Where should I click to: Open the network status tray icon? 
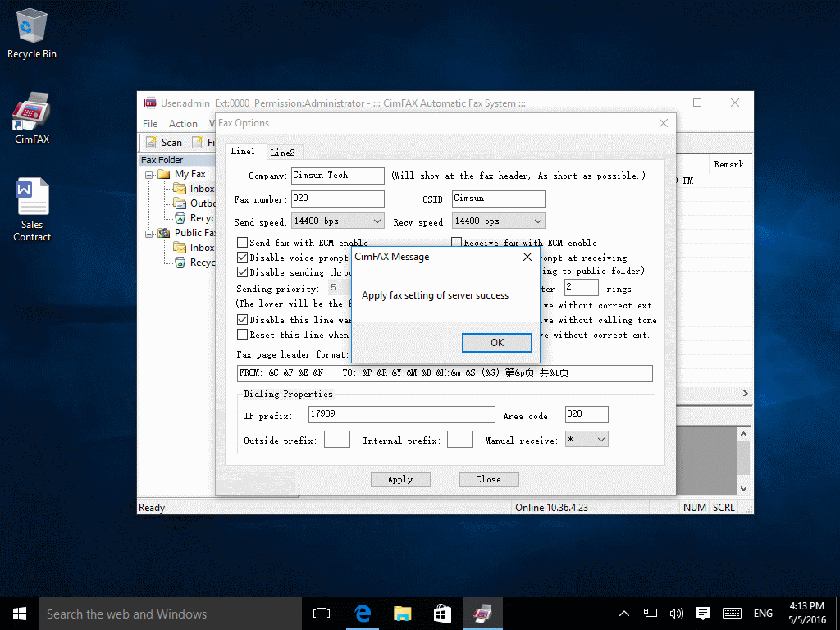pos(651,614)
